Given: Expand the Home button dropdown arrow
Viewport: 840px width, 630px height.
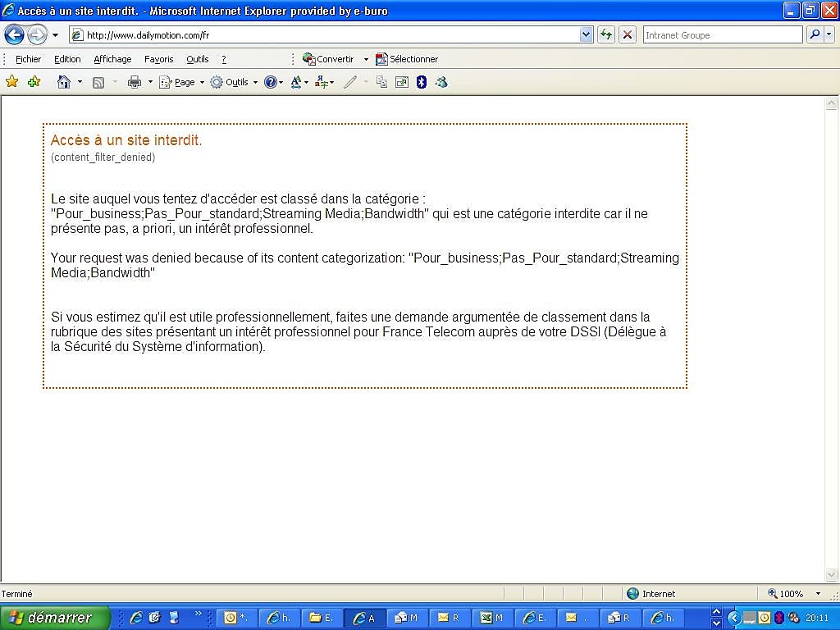Looking at the screenshot, I should [x=80, y=82].
